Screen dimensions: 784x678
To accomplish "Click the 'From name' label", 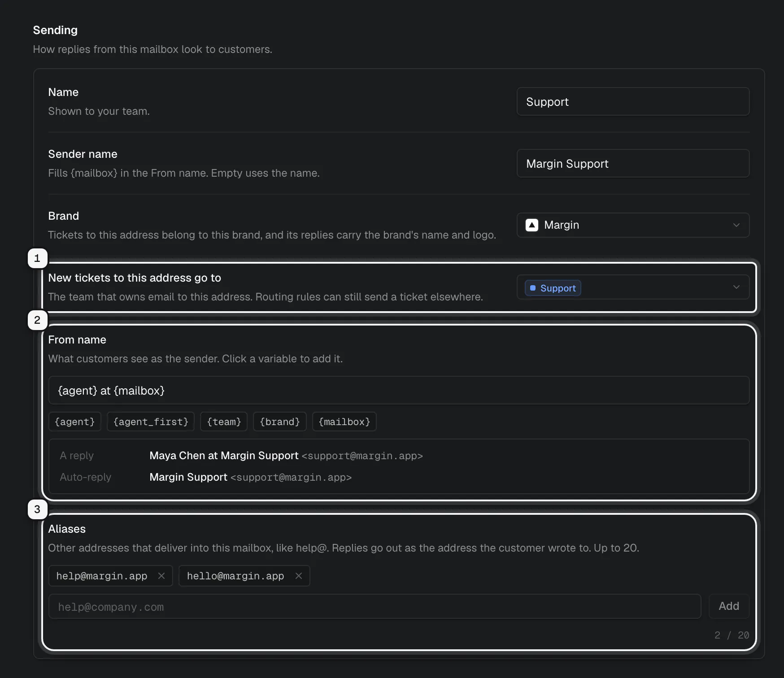I will click(x=77, y=340).
